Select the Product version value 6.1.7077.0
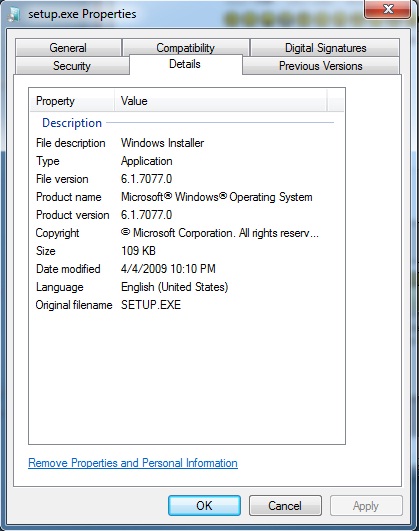 pyautogui.click(x=146, y=215)
